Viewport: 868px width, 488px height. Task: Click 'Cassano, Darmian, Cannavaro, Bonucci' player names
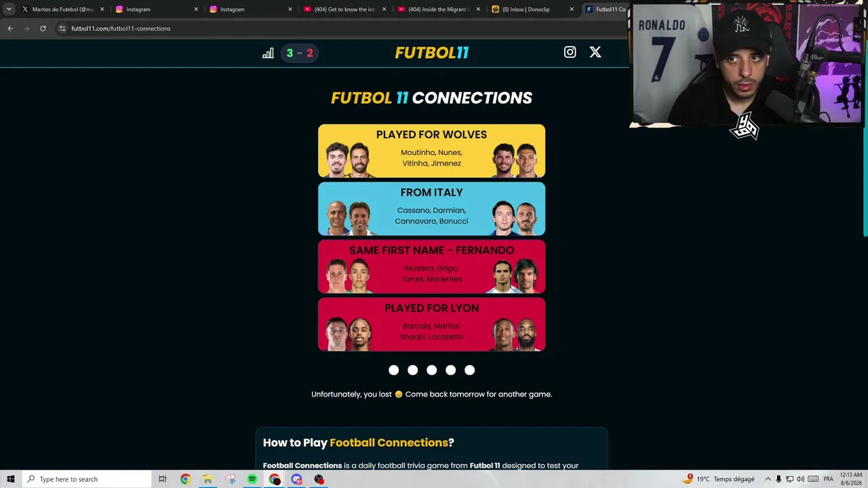point(431,216)
